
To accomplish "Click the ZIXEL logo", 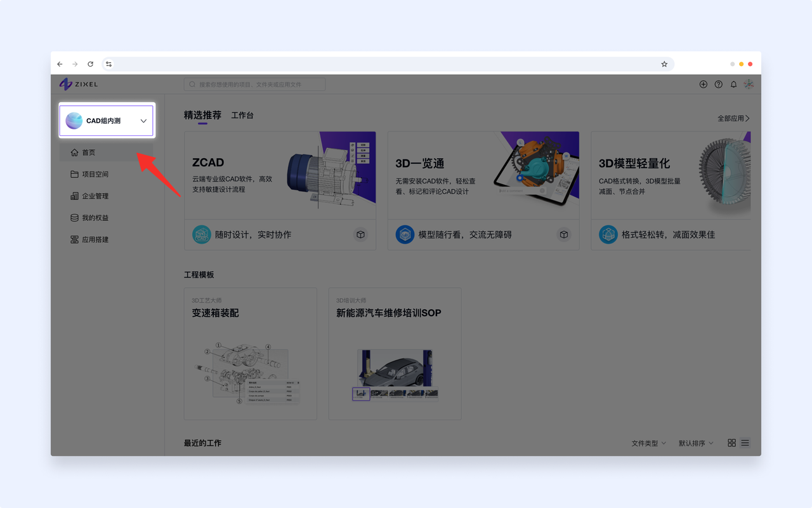I will coord(79,84).
